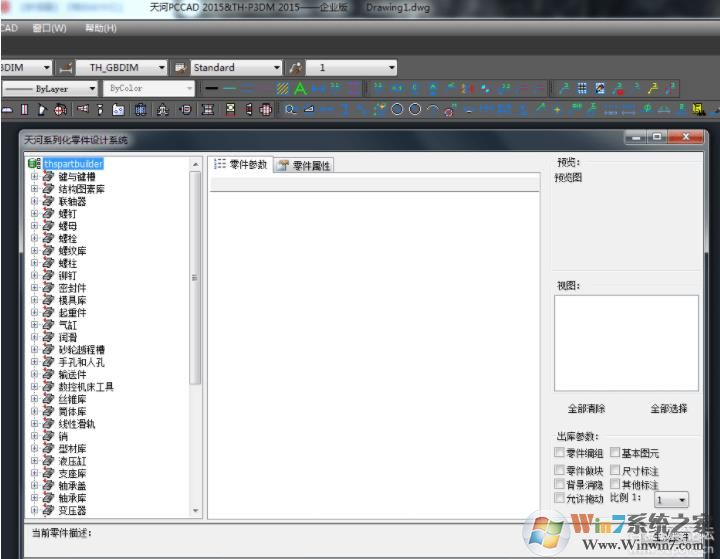Open the ByLayer linetype dropdown
Screen dimensions: 720x559
pos(50,88)
